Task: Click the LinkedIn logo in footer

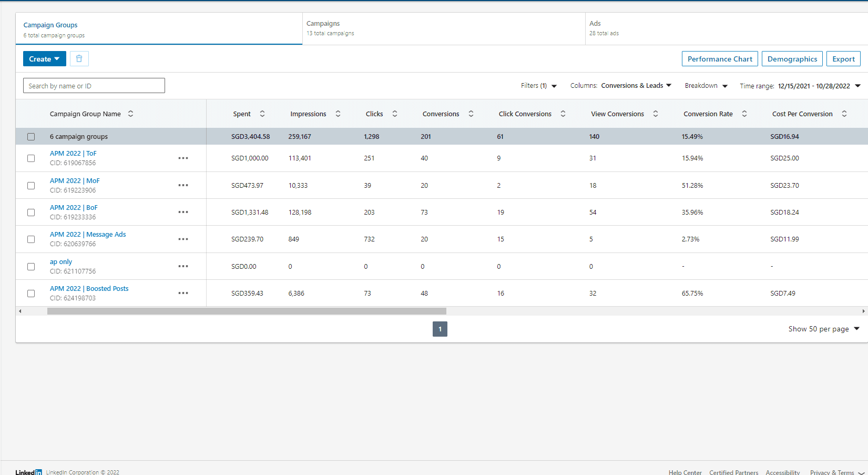Action: coord(28,472)
